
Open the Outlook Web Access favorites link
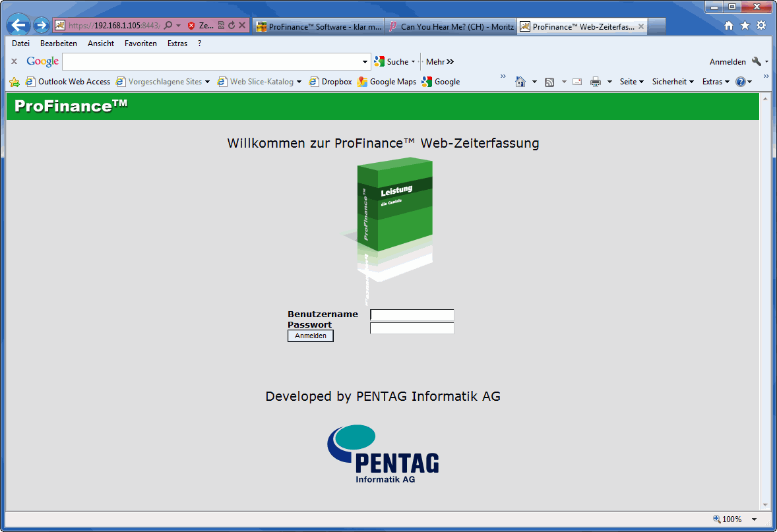pos(68,82)
